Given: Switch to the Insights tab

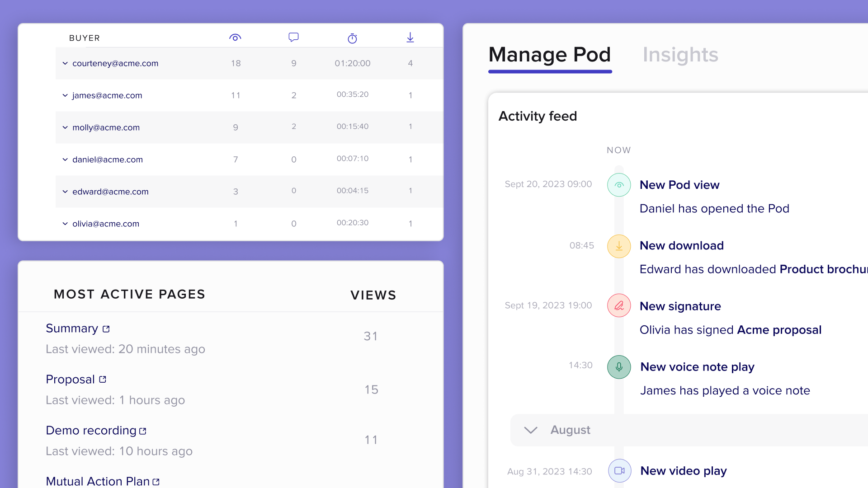Looking at the screenshot, I should (680, 55).
